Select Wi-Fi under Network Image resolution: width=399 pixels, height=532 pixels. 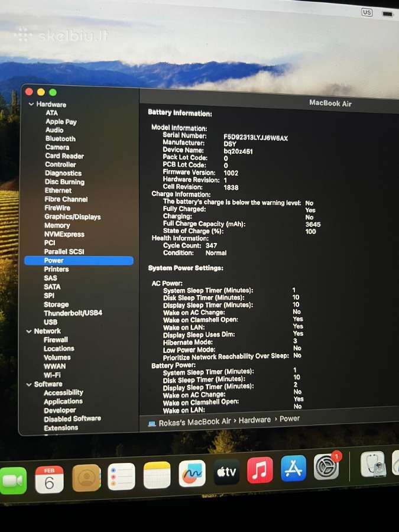click(x=52, y=375)
